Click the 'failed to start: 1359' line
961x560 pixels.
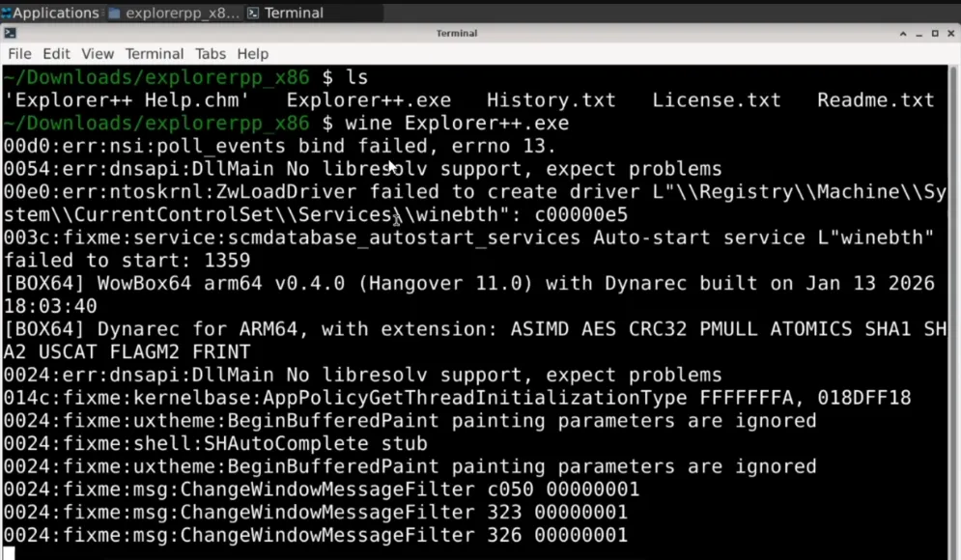click(127, 261)
